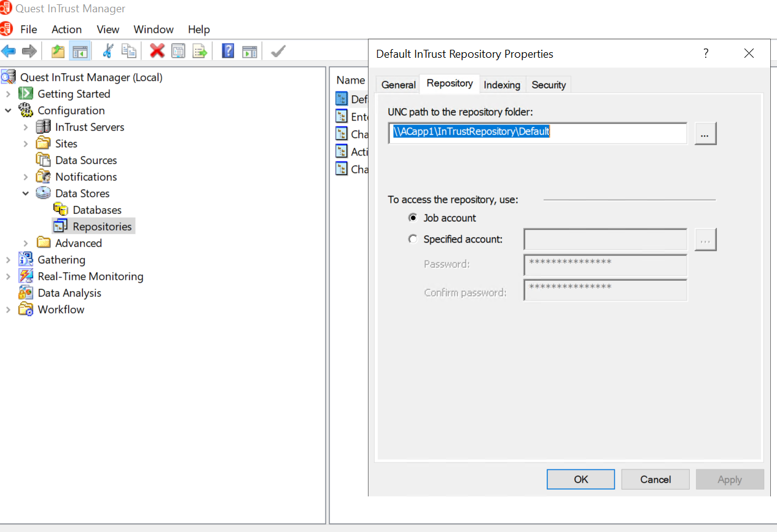Select the Workflow tree node

61,310
